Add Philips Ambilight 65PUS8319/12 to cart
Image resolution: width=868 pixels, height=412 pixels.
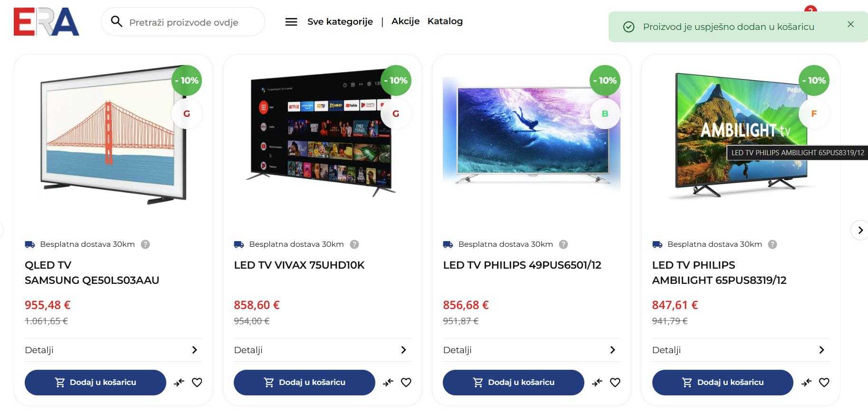pos(722,383)
